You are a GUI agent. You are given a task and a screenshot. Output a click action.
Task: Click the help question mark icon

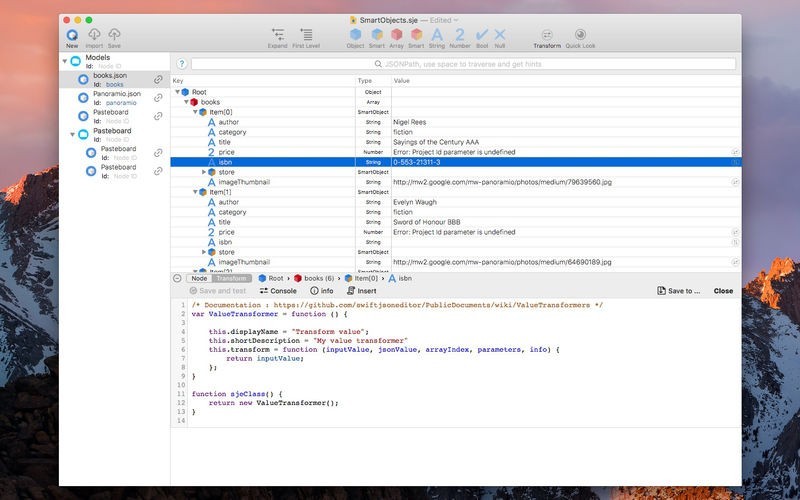tap(182, 64)
